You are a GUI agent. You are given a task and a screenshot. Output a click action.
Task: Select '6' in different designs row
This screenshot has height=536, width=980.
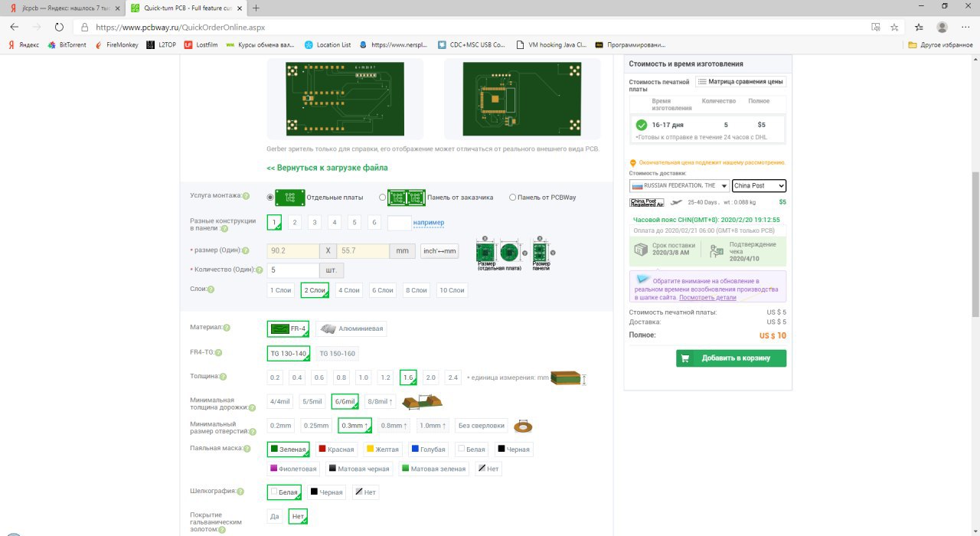coord(374,223)
